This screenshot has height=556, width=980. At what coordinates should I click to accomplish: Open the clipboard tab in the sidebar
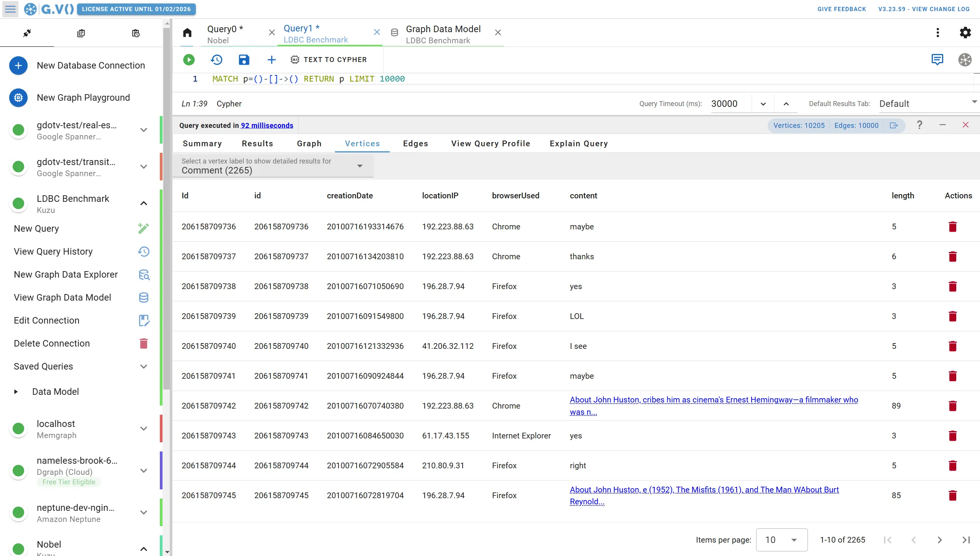point(81,33)
